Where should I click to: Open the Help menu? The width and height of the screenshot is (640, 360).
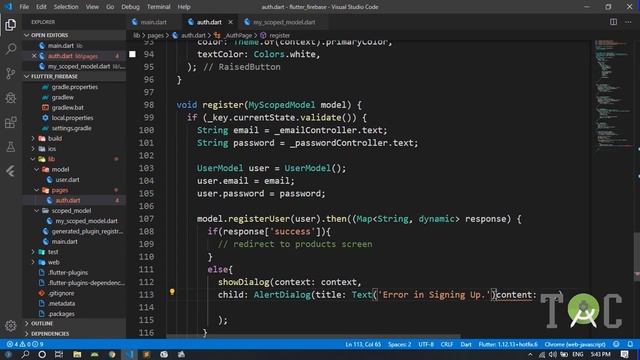pos(184,7)
